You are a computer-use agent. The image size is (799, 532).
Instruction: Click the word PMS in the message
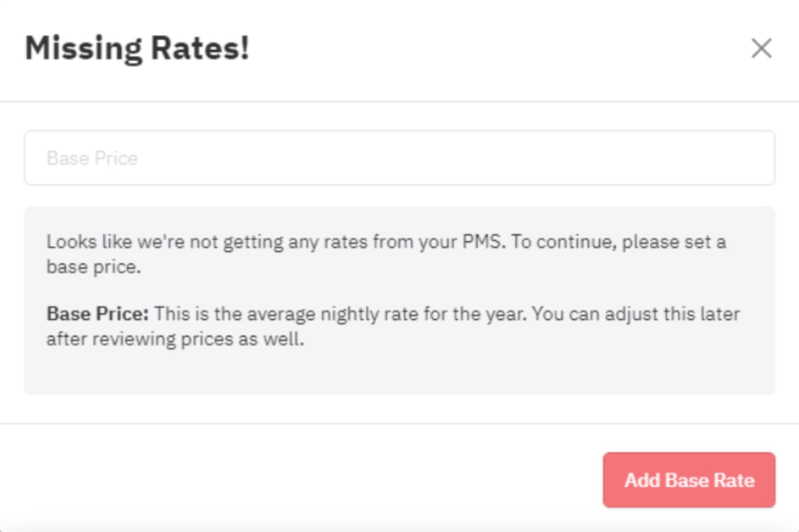coord(483,242)
